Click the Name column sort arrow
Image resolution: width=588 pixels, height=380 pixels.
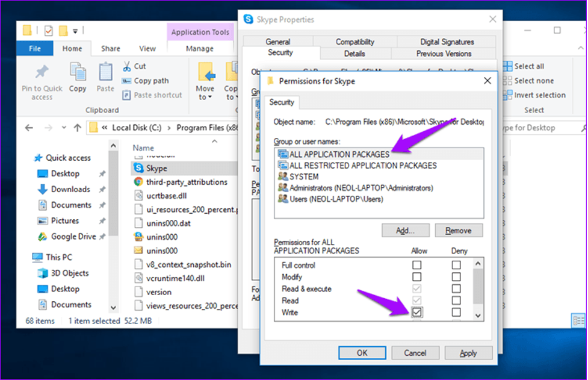214,142
